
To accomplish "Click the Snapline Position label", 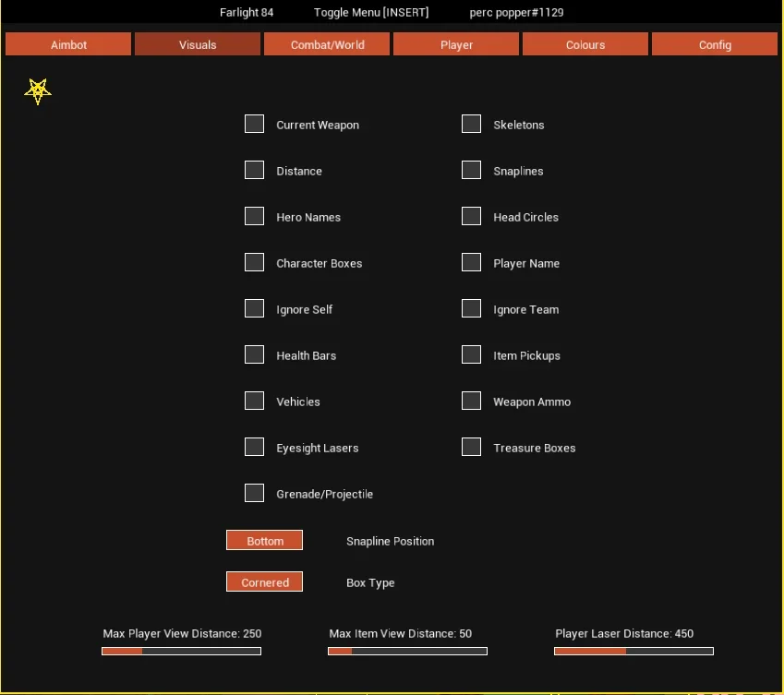I will tap(390, 541).
